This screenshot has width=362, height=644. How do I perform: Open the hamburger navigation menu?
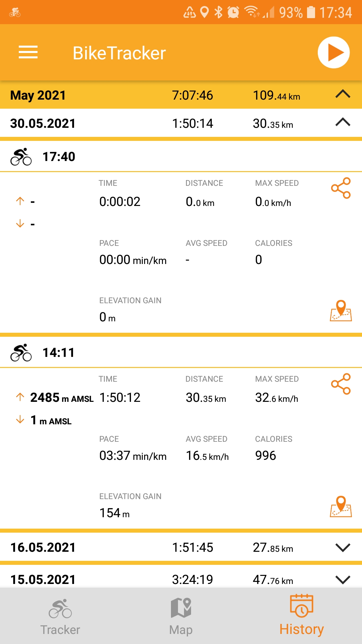[x=28, y=53]
